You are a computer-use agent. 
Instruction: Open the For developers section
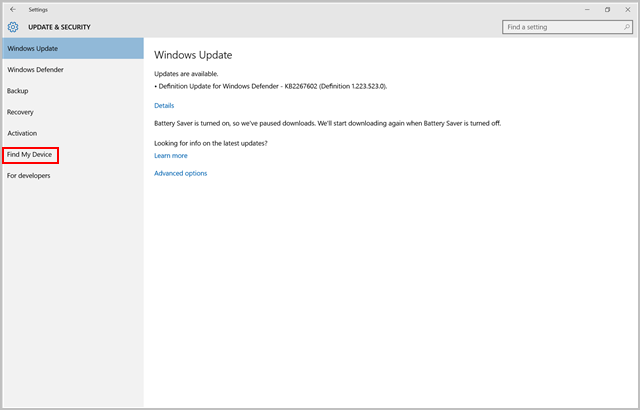coord(29,176)
